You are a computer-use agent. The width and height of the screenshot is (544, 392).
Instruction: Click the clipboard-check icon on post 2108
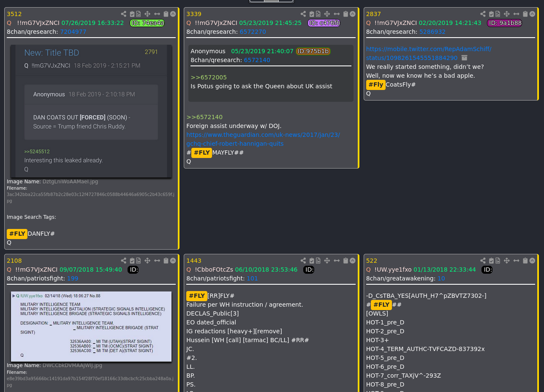point(132,261)
